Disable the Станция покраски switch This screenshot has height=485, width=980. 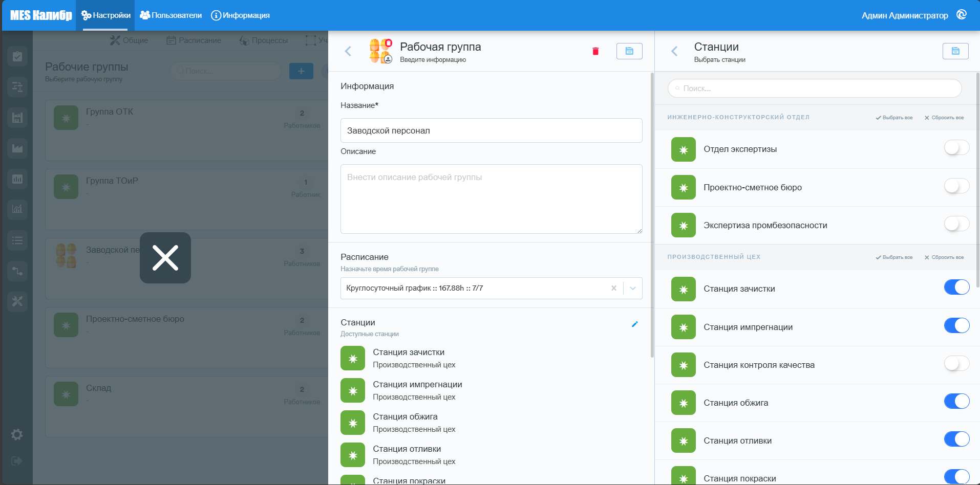click(x=956, y=477)
